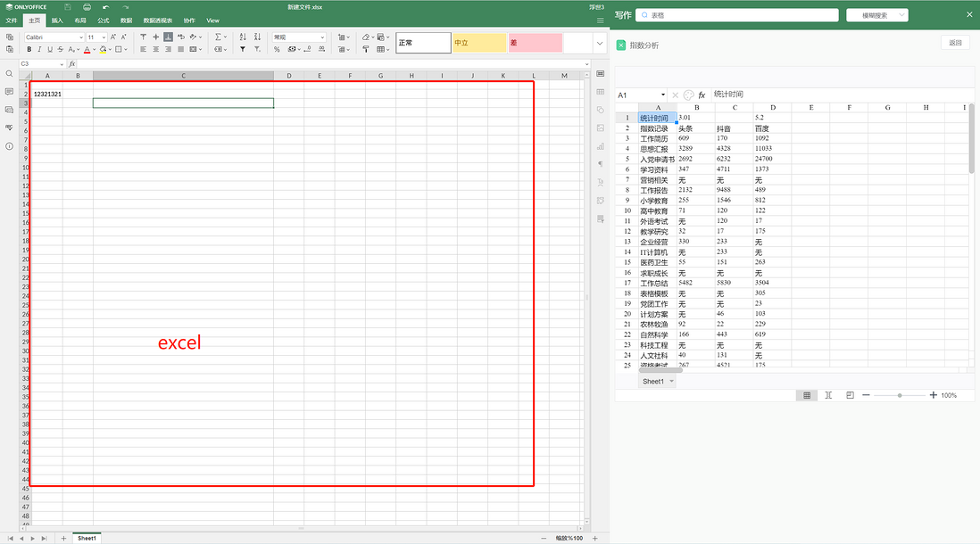This screenshot has height=544, width=980.
Task: Switch preview to normal grid view
Action: click(x=807, y=395)
